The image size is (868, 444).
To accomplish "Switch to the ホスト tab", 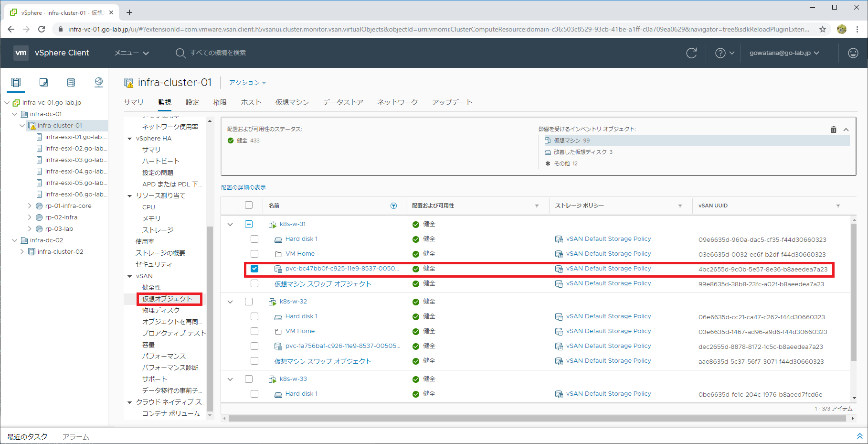I will coord(251,102).
